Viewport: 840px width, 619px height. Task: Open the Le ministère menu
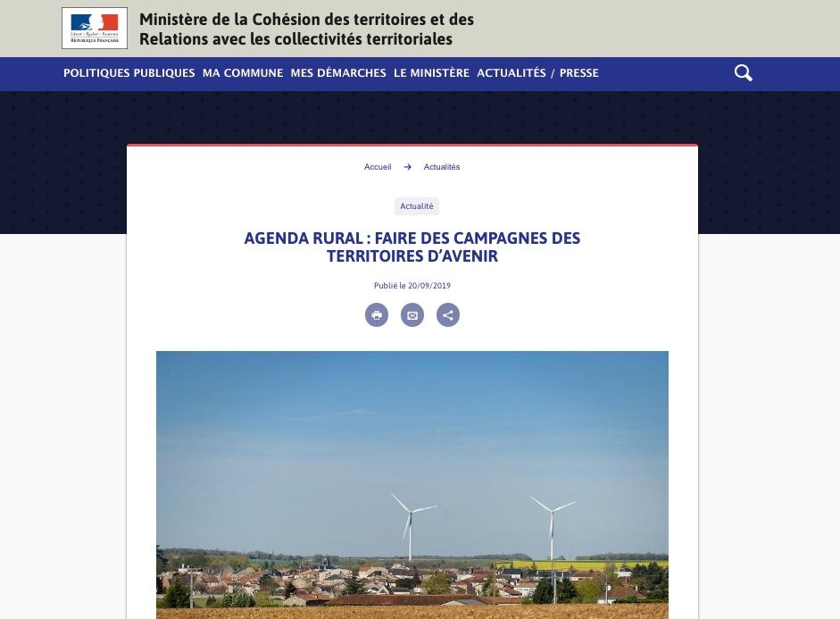[431, 73]
